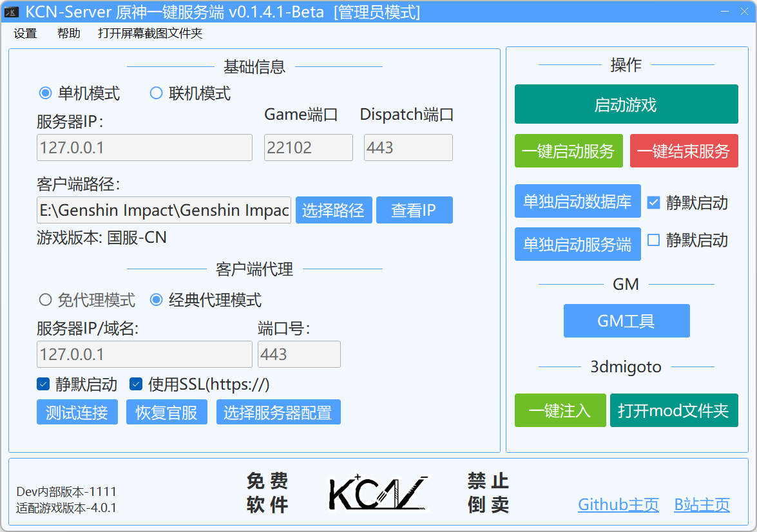Open the 设置 menu
757x532 pixels.
[25, 33]
